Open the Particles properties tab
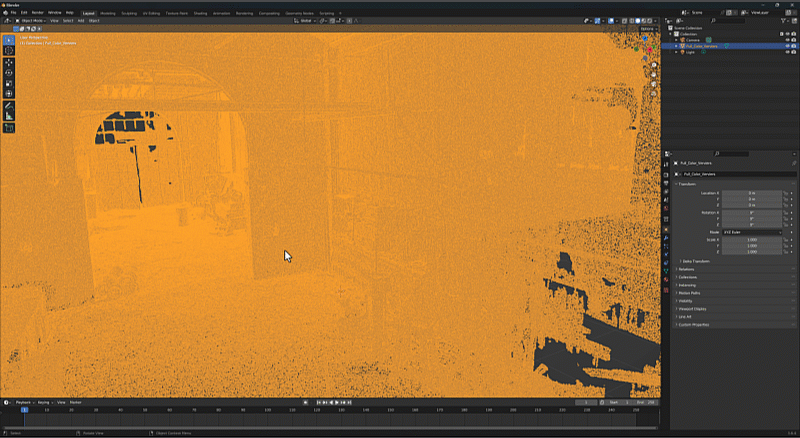 (666, 246)
